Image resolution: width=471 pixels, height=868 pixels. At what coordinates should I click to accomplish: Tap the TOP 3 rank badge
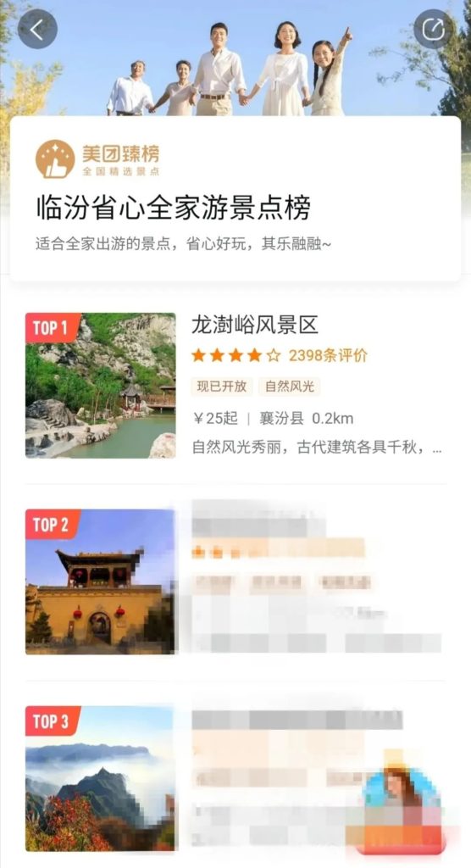[52, 721]
